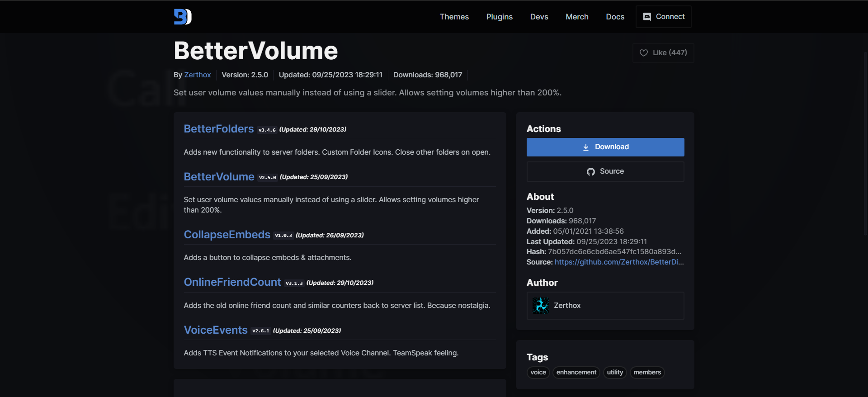Viewport: 868px width, 397px height.
Task: Click the Connect button
Action: click(664, 17)
